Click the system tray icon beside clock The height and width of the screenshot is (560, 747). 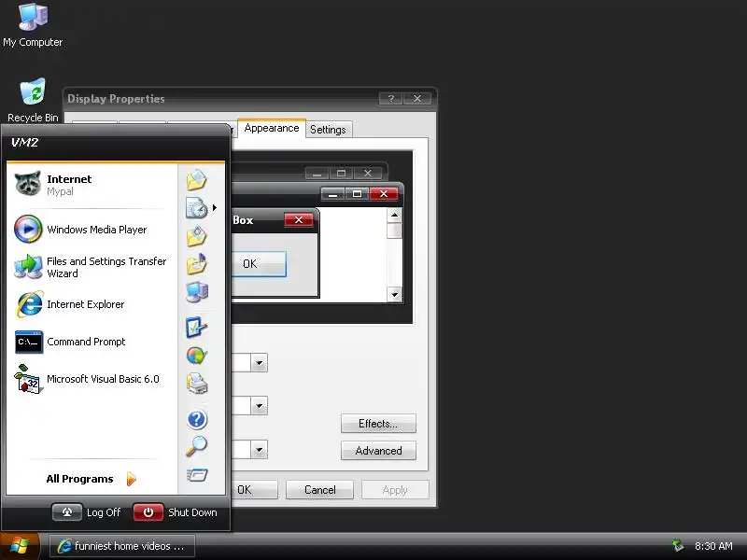678,545
